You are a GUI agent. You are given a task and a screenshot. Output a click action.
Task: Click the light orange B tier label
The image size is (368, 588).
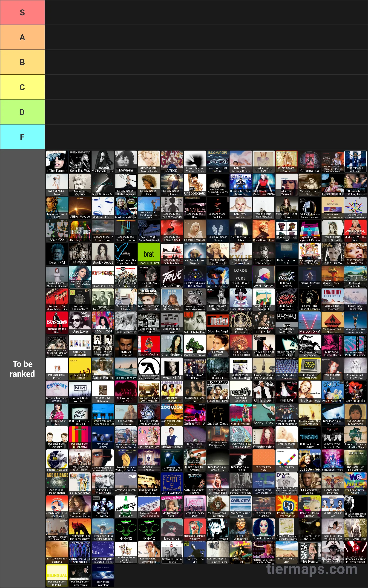[22, 62]
